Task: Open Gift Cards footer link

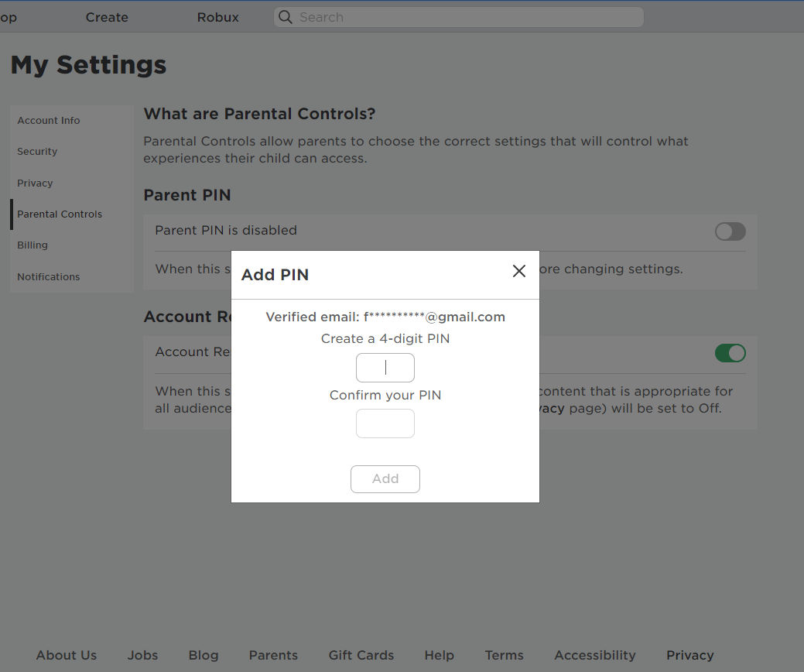Action: pos(361,655)
